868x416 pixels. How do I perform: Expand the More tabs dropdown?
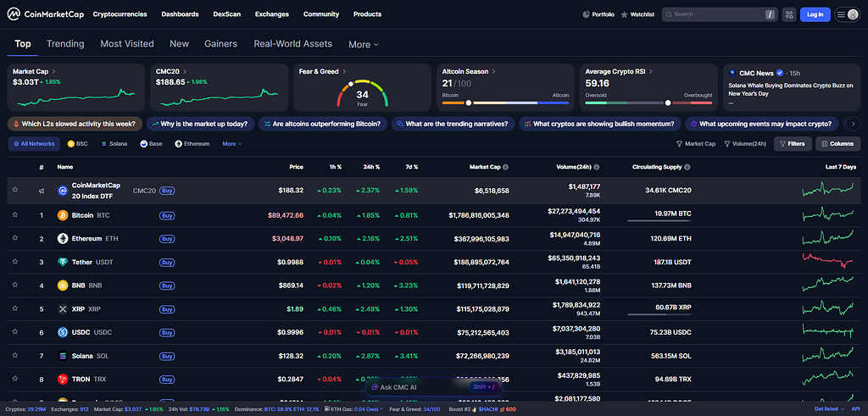point(363,44)
